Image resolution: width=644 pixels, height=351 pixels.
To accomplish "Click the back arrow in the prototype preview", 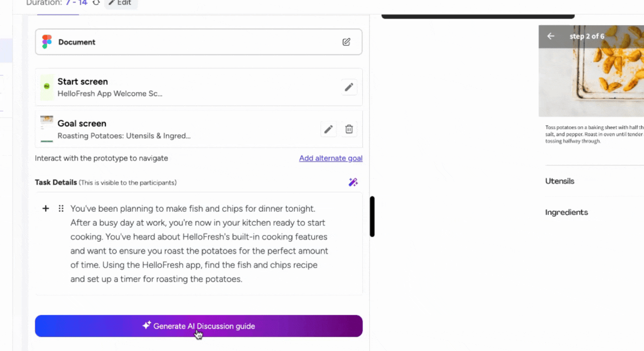I will tap(550, 36).
